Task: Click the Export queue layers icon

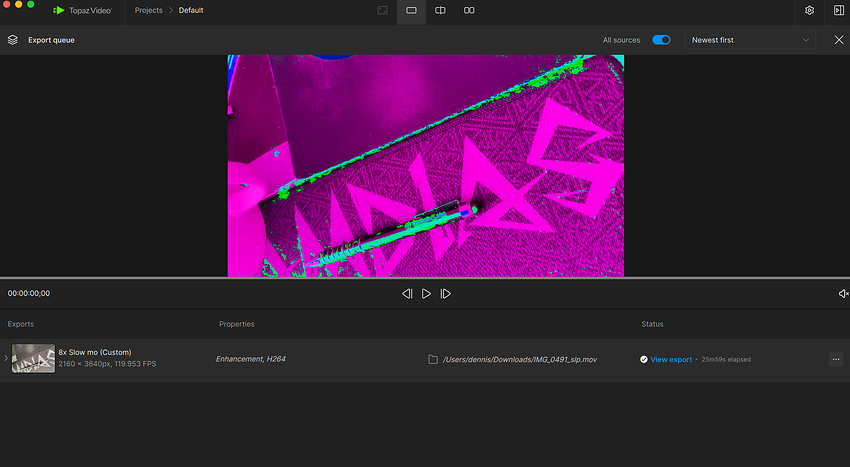Action: pos(12,40)
